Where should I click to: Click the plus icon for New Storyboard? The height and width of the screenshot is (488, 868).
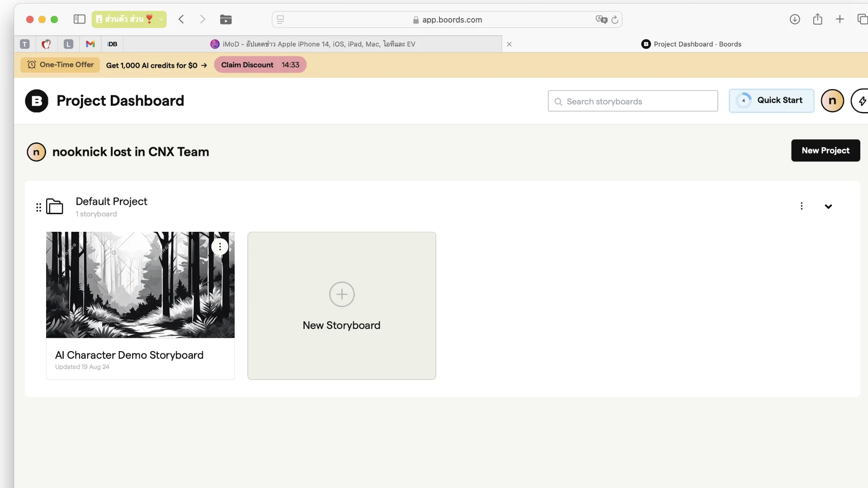(x=342, y=294)
